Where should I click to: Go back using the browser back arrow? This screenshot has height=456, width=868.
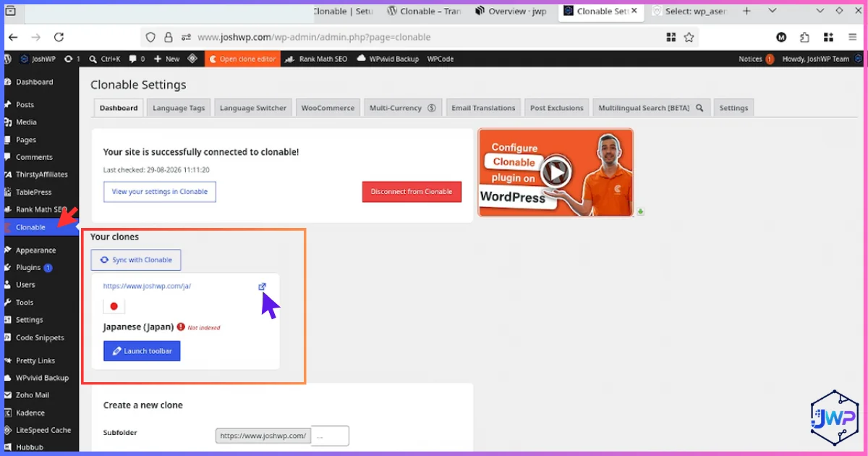tap(13, 38)
